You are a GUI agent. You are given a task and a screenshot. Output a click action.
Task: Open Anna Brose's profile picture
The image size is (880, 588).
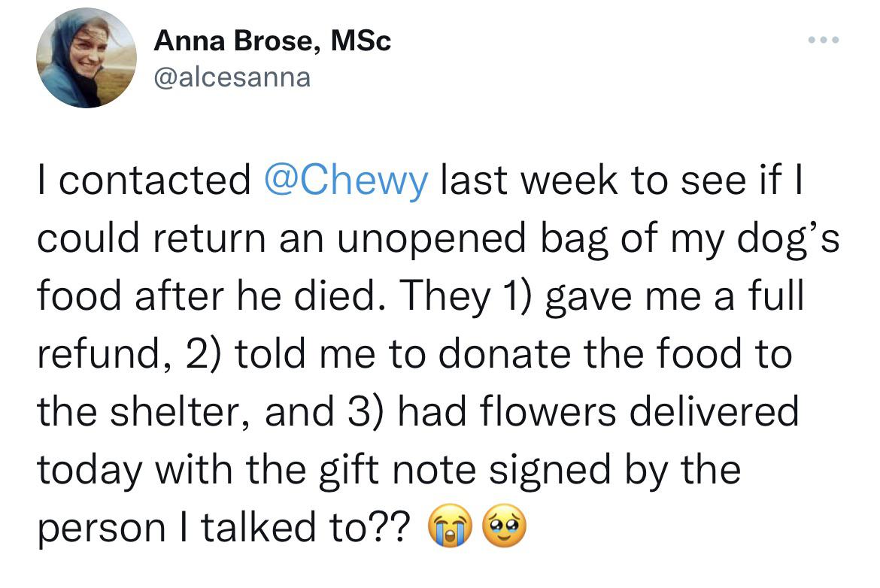click(86, 58)
